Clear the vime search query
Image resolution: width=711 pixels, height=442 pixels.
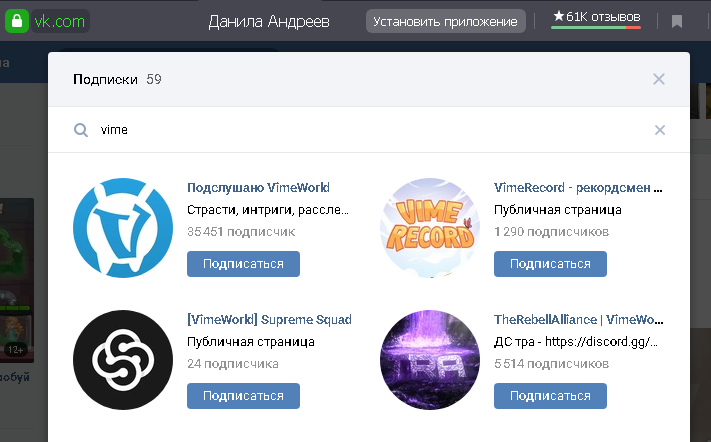coord(660,130)
